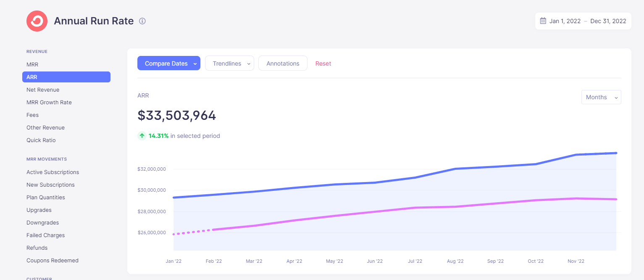
Task: View Active Subscriptions report
Action: point(53,172)
